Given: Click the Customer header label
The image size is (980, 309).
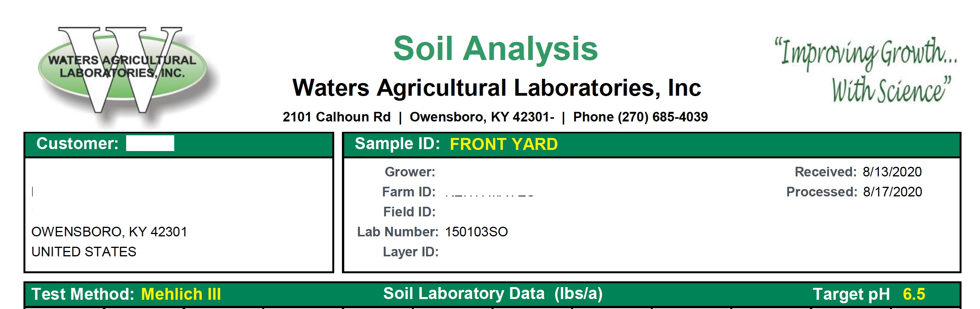Looking at the screenshot, I should tap(77, 144).
